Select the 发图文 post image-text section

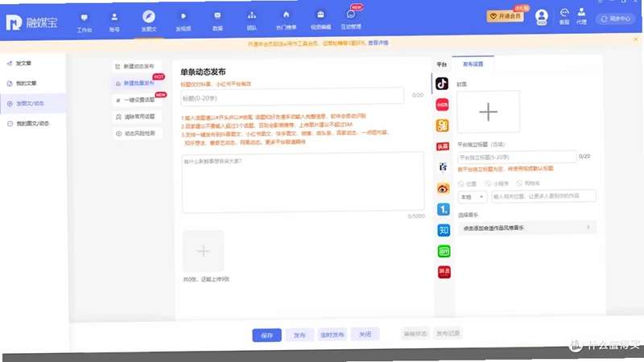(x=149, y=23)
